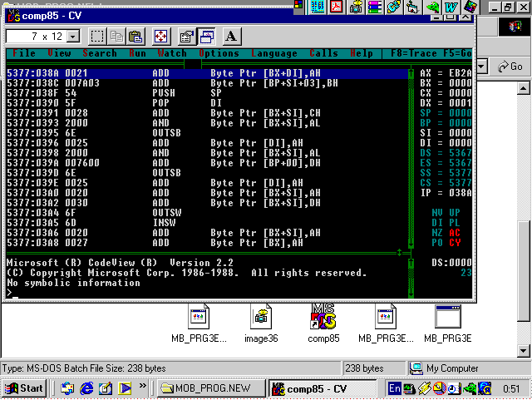Image resolution: width=532 pixels, height=400 pixels.
Task: Open the Help menu in CodeView
Action: pos(362,53)
